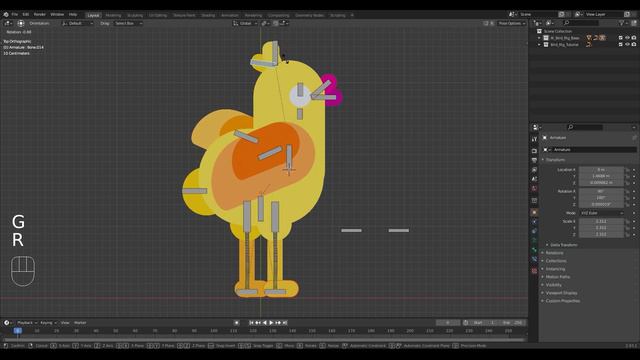
Task: Disable rendering for Bird_Rig_Tutorial collection
Action: [x=634, y=44]
